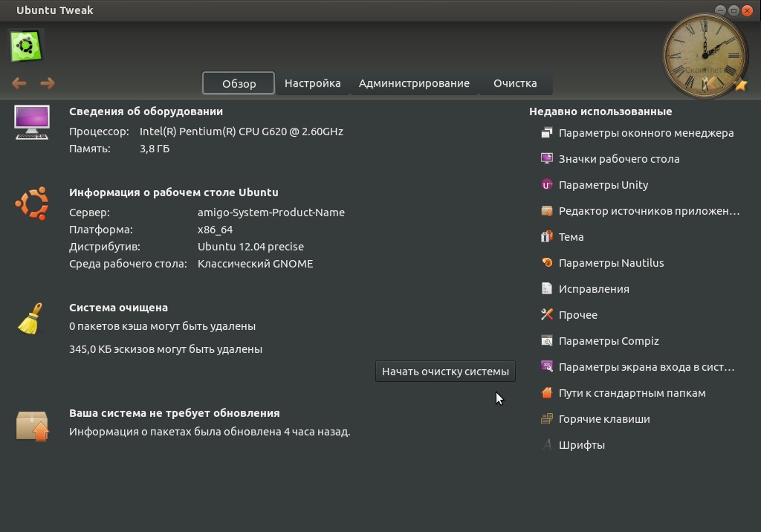Click the packages updated 4 hours ago line
761x532 pixels.
[210, 432]
